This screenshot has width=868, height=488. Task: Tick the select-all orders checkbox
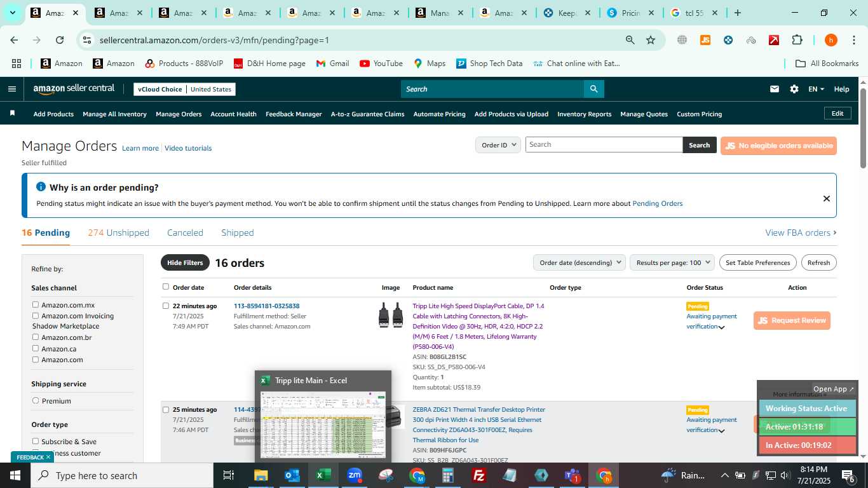pos(166,287)
